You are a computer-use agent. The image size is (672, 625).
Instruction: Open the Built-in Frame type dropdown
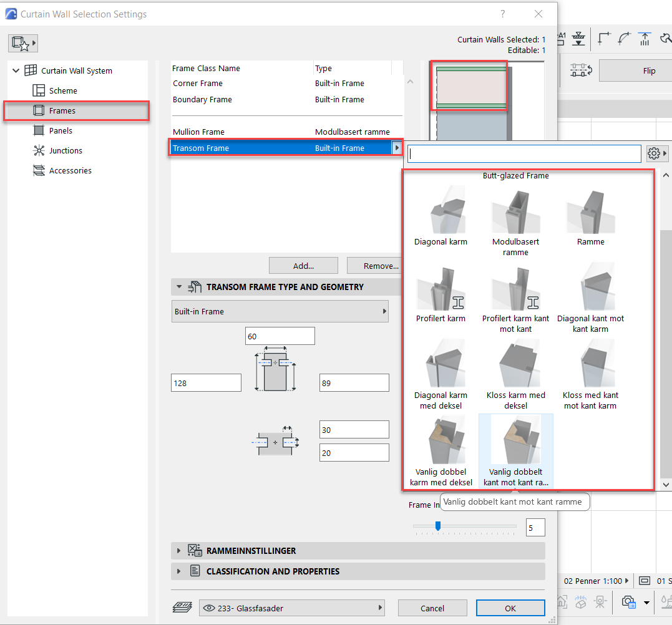(280, 311)
